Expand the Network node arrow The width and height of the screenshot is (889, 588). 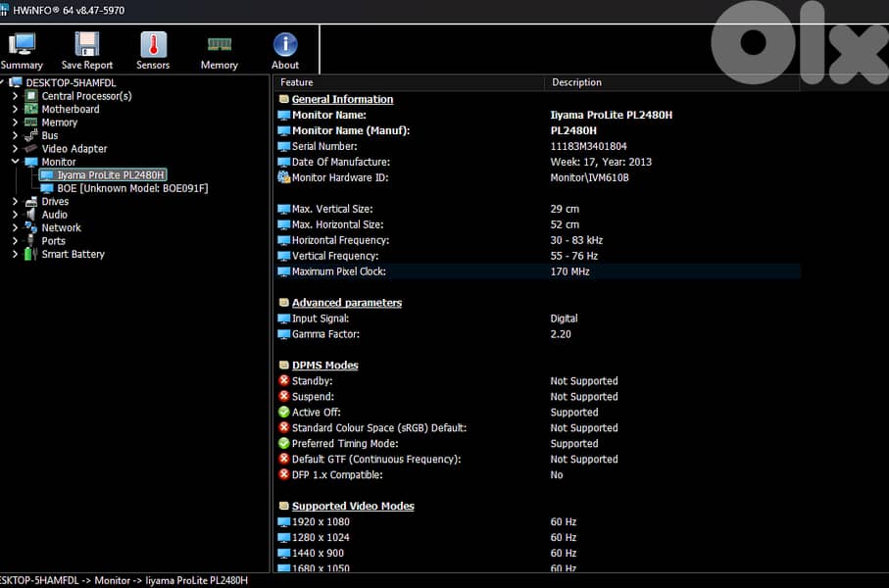coord(16,227)
